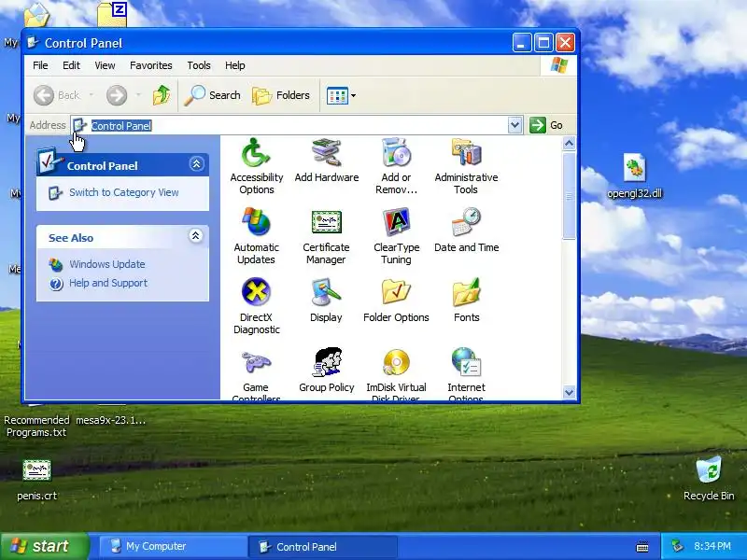This screenshot has width=747, height=560.
Task: Click the vertical scrollbar thumb
Action: tap(569, 195)
